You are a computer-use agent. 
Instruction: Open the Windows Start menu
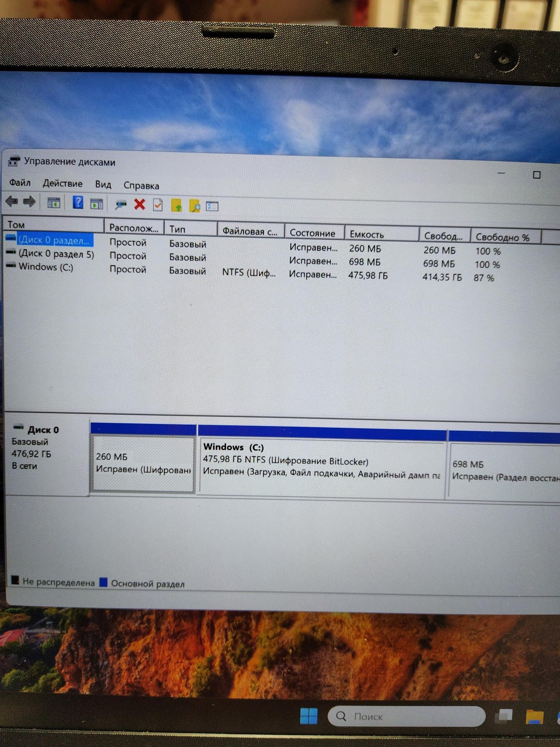(x=309, y=715)
